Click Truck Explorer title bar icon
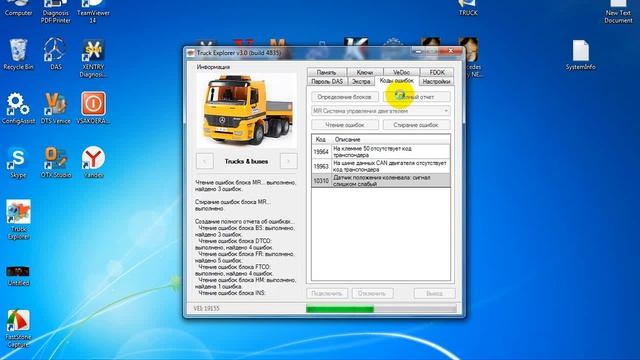Screen dimensions: 640x360 click(x=191, y=53)
